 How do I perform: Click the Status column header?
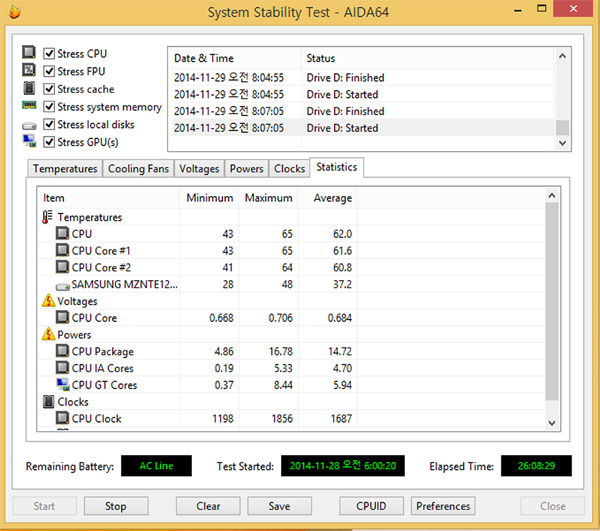428,58
